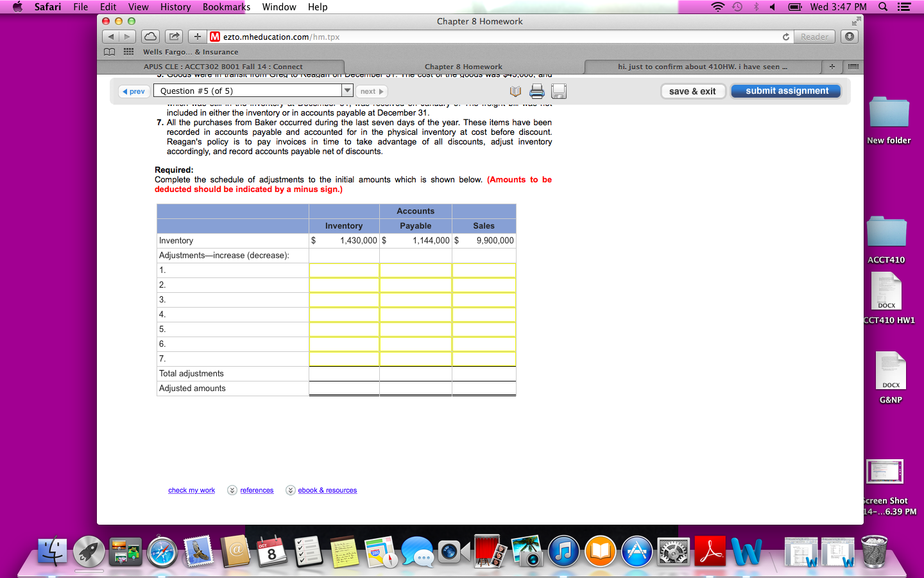
Task: Select the New folder desktop folder
Action: [x=889, y=120]
